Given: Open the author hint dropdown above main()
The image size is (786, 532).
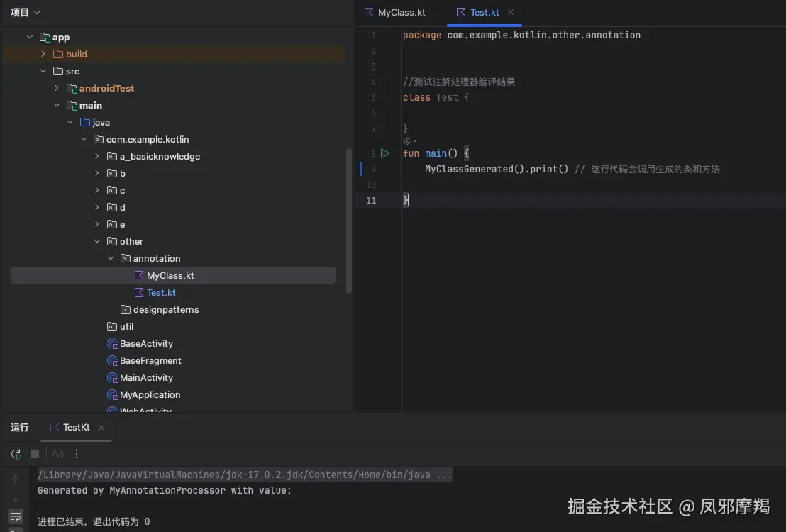Looking at the screenshot, I should 409,141.
